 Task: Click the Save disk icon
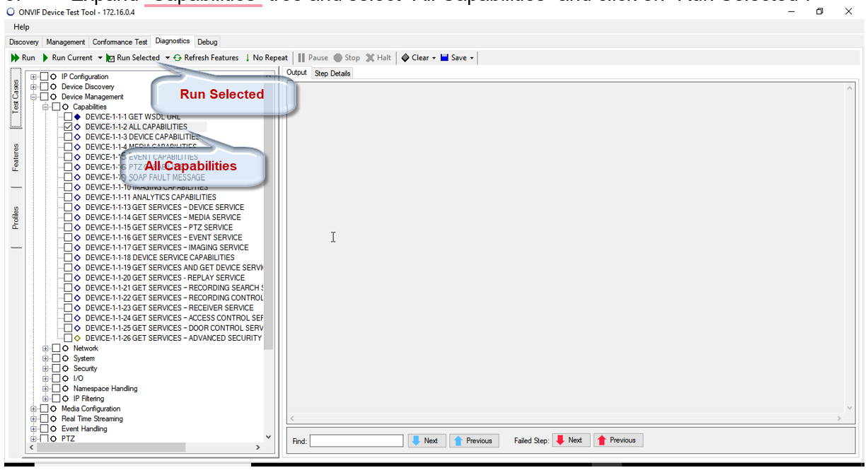tap(444, 58)
